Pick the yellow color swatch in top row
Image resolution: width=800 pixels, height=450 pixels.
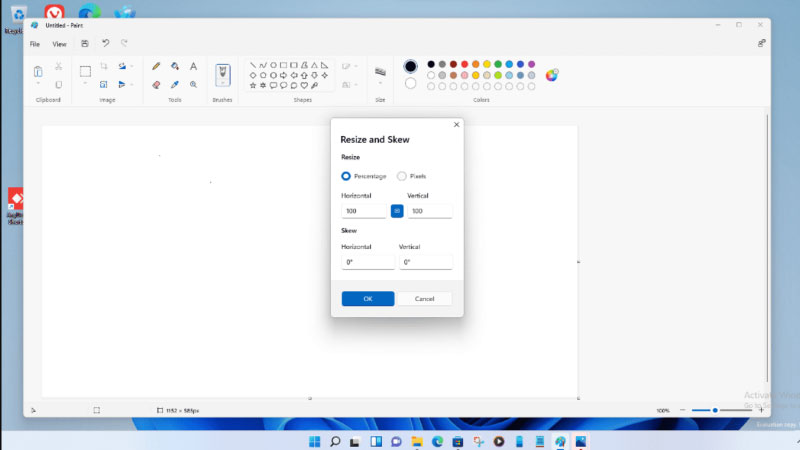487,64
